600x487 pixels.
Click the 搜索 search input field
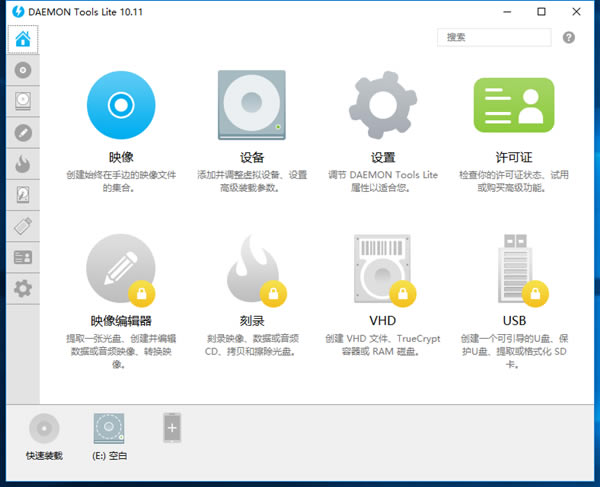tap(493, 37)
